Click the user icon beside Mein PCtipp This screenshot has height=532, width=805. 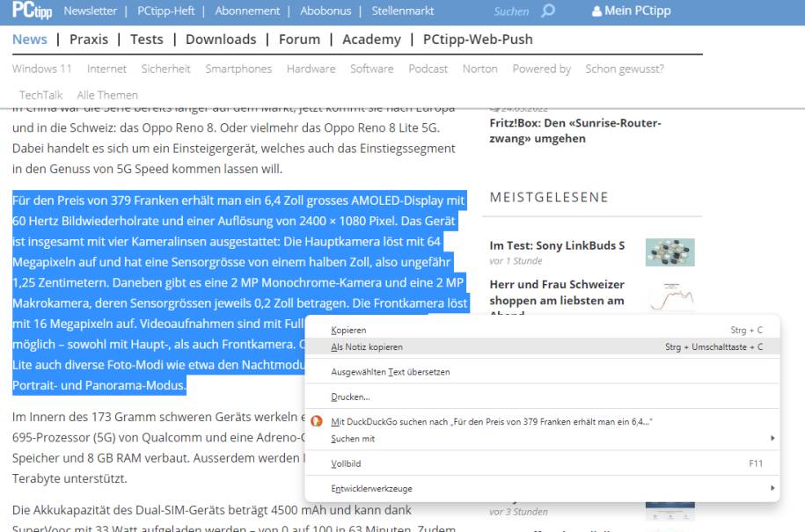pos(596,11)
